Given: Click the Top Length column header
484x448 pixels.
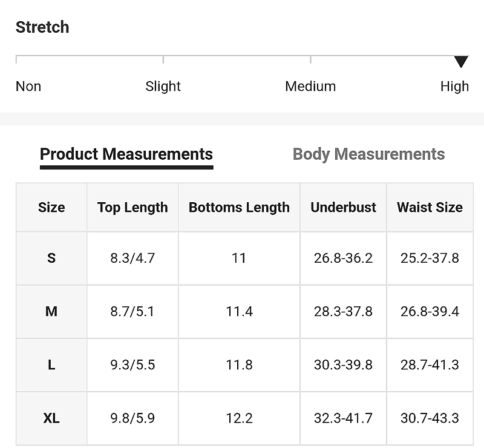Looking at the screenshot, I should [x=132, y=207].
